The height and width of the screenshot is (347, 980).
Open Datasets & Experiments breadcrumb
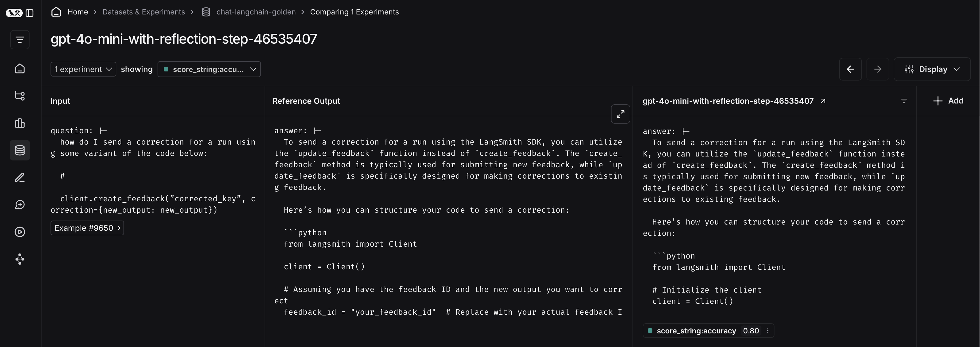pos(143,12)
